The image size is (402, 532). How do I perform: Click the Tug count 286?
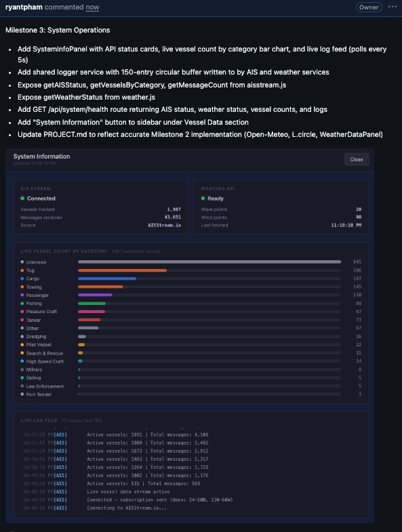pyautogui.click(x=357, y=270)
